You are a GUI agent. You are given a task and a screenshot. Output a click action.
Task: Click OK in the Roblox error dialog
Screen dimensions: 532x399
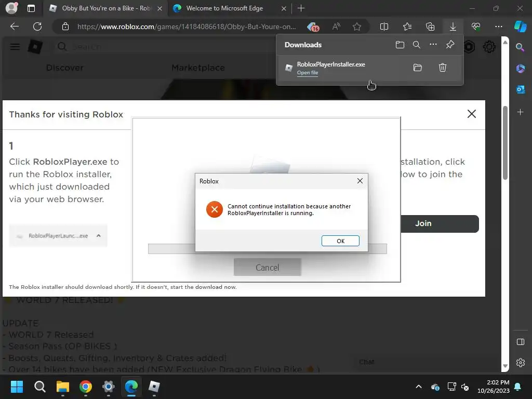[x=340, y=241]
